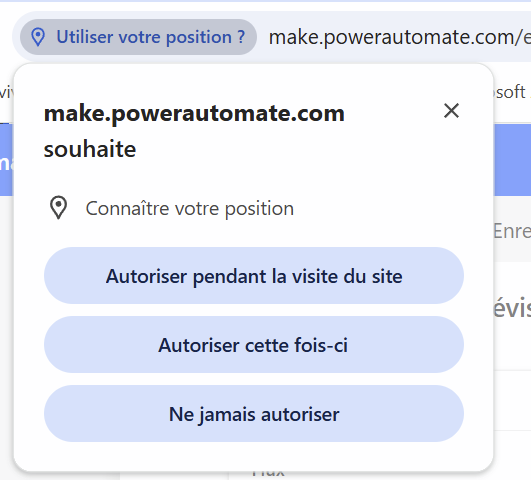531x480 pixels.
Task: Click the blue header banner right of the popup
Action: coord(512,160)
